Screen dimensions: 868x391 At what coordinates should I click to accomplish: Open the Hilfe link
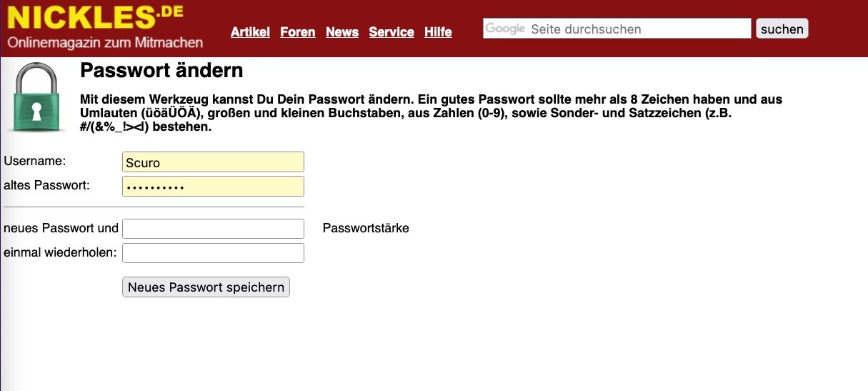tap(438, 32)
